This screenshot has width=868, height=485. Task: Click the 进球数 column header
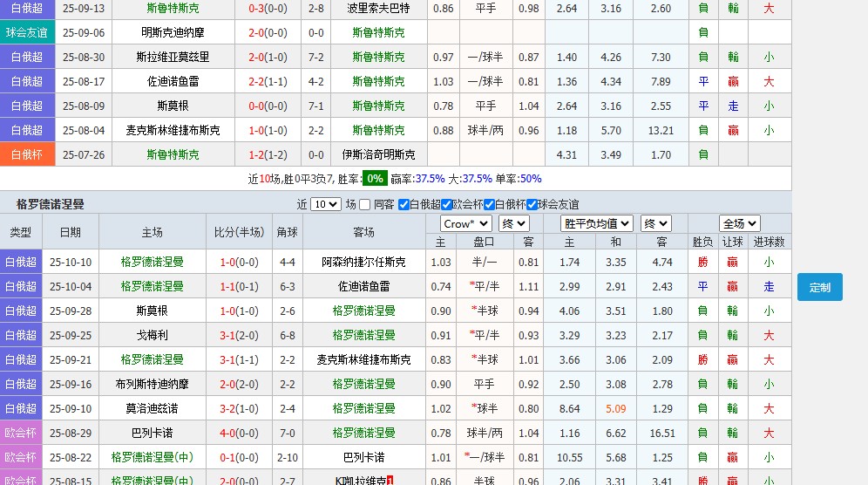(x=769, y=242)
